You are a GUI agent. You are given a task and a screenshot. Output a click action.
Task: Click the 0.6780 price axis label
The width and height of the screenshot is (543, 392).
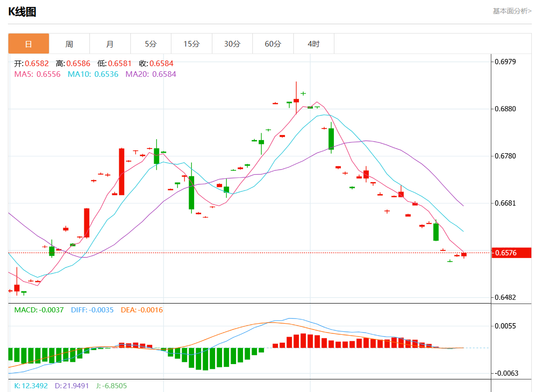tap(505, 156)
